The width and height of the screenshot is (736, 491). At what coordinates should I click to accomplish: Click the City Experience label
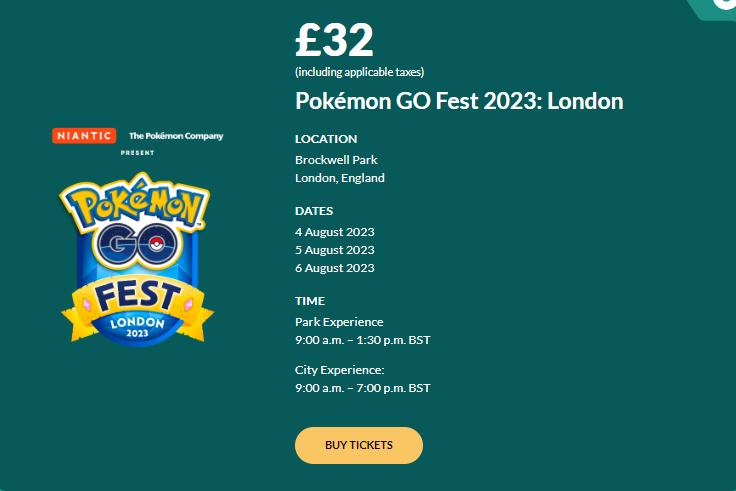(x=340, y=370)
